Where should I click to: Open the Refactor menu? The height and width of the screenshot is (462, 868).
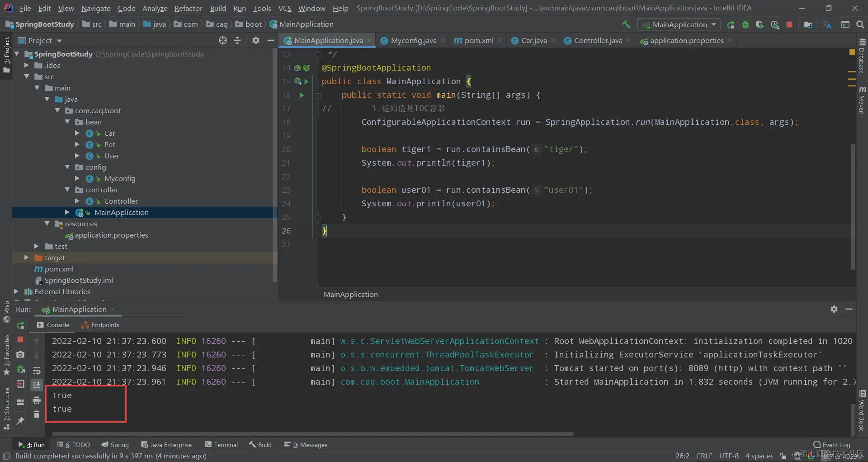click(188, 8)
